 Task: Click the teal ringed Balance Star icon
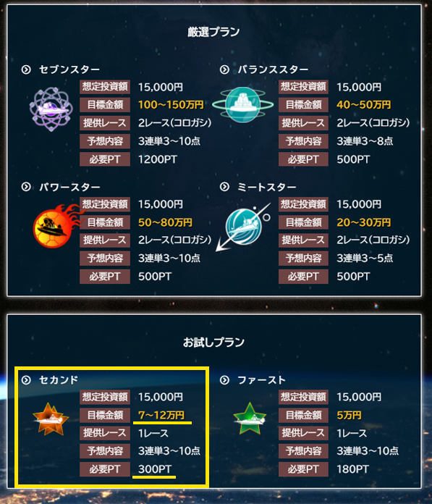coord(243,105)
